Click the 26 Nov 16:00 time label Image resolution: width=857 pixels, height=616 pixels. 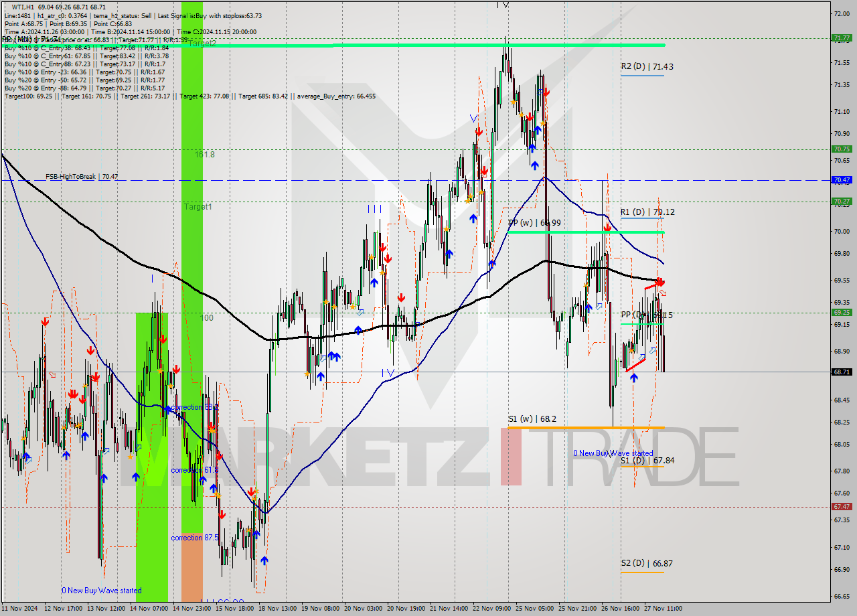[621, 609]
